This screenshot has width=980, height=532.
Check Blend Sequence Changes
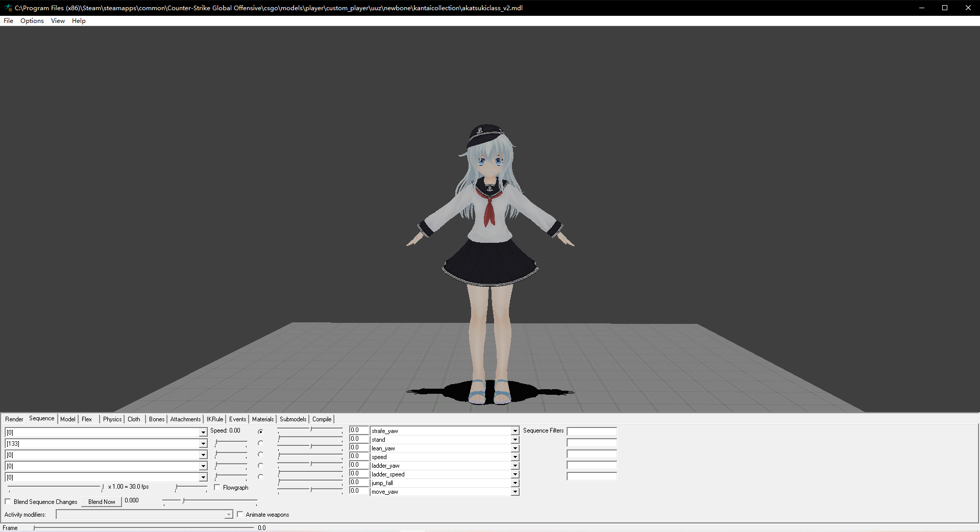tap(8, 502)
